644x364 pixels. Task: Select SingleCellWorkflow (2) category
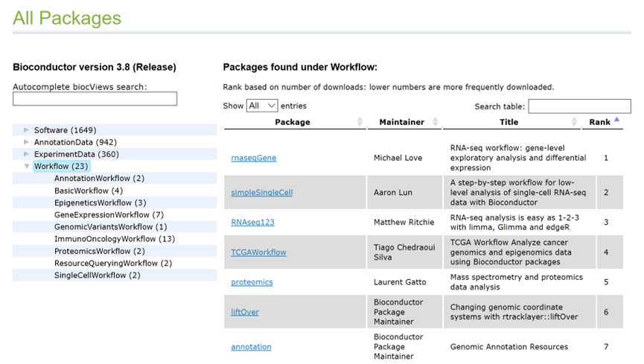(x=98, y=275)
